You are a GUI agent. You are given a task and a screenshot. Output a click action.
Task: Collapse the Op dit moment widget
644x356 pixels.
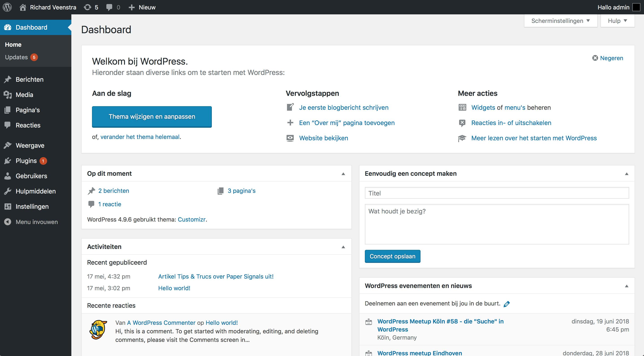(343, 174)
